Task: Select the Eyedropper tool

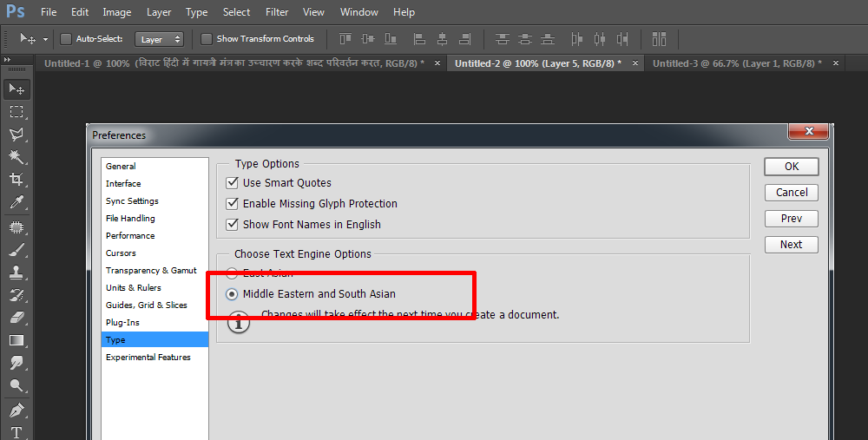Action: [x=16, y=202]
